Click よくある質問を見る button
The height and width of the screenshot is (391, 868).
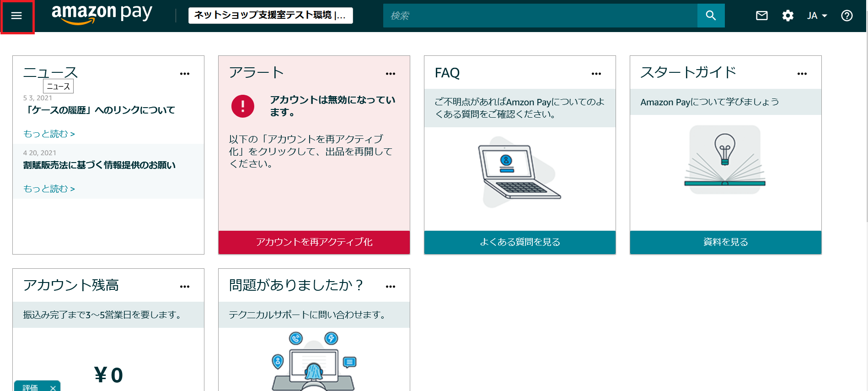(520, 242)
